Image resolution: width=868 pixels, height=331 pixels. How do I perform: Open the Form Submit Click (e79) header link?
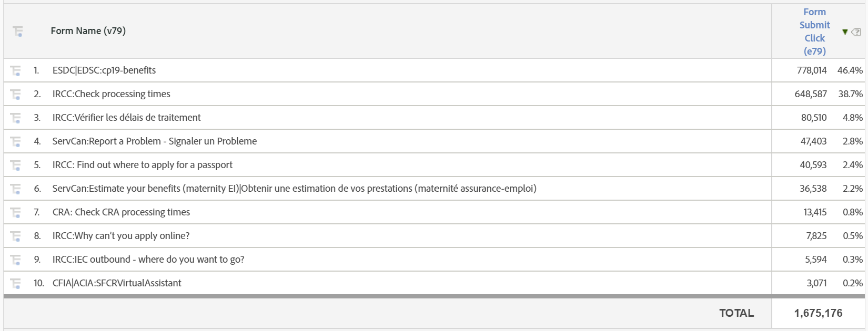[815, 32]
